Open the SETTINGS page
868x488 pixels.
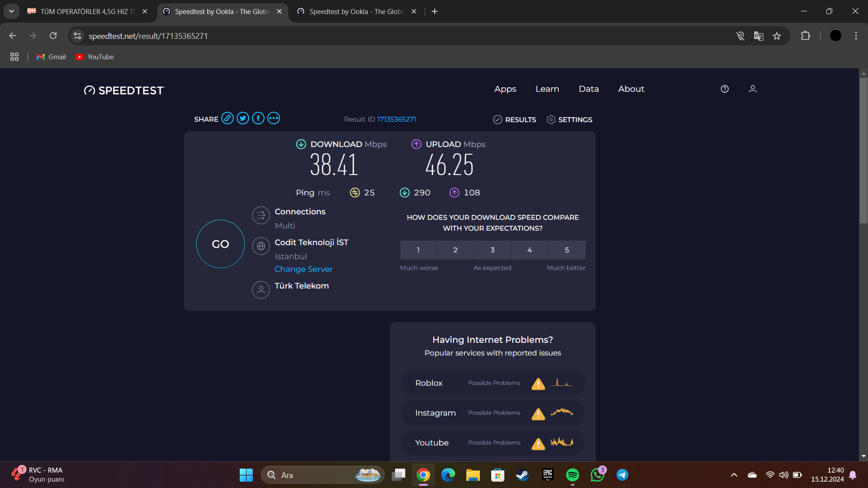[569, 120]
